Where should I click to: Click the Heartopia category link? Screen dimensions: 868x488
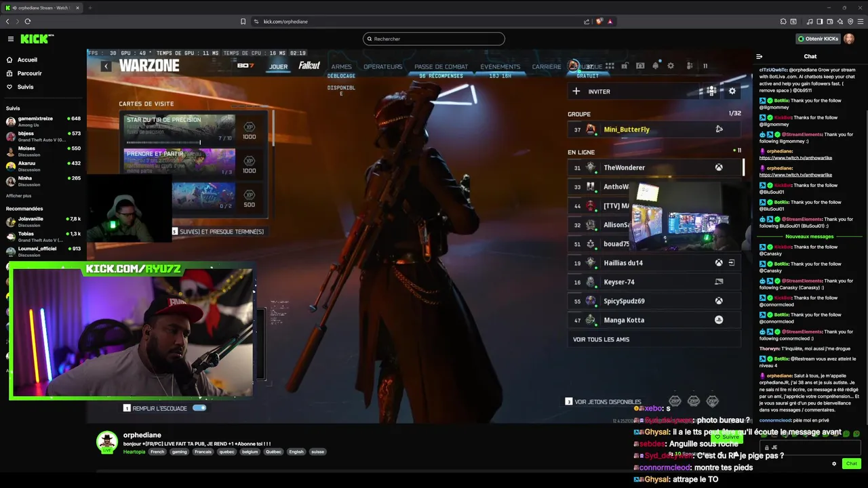(134, 451)
